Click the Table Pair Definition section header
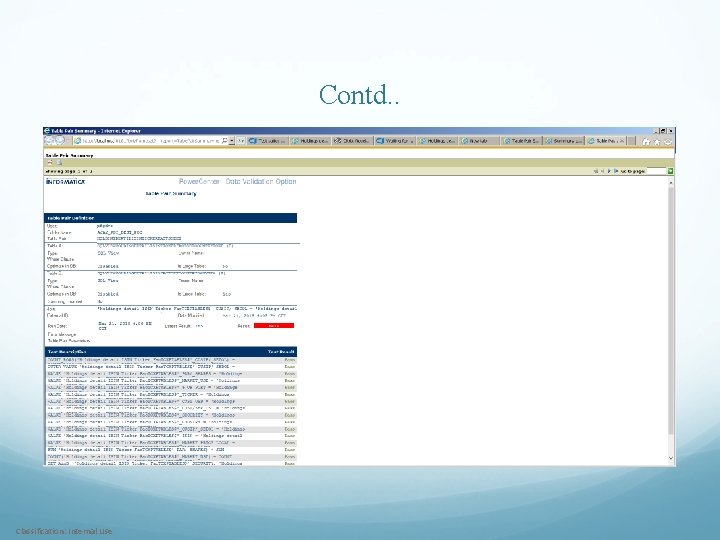This screenshot has height=540, width=720. (x=171, y=218)
